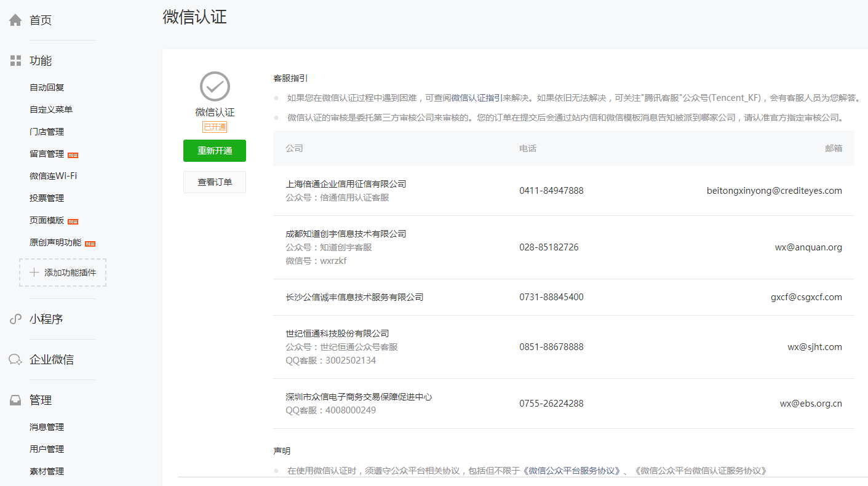Go to 素材管理

pyautogui.click(x=47, y=471)
